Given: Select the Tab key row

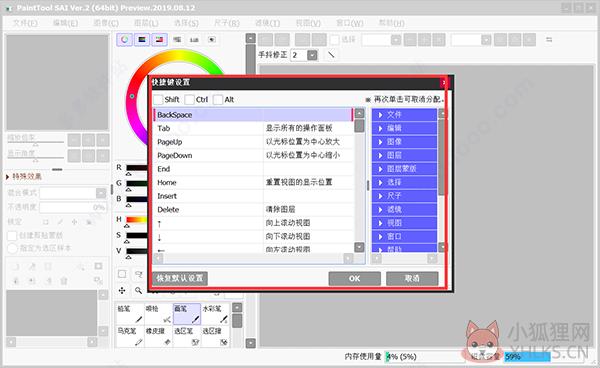Looking at the screenshot, I should 253,128.
